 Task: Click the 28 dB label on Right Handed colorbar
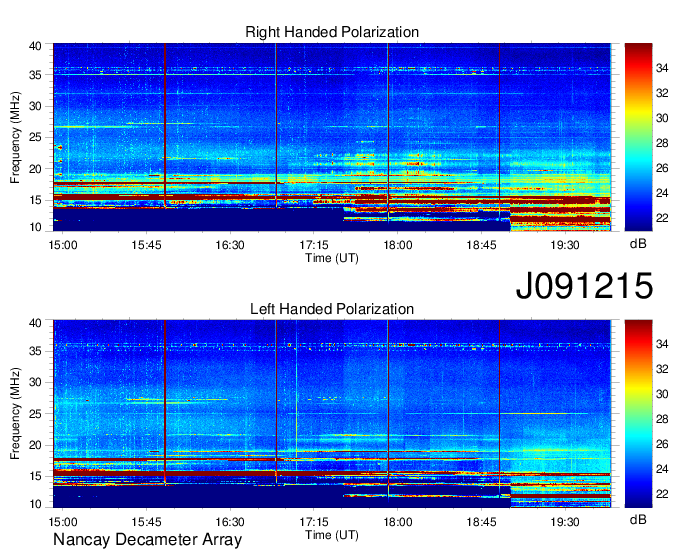tap(662, 143)
